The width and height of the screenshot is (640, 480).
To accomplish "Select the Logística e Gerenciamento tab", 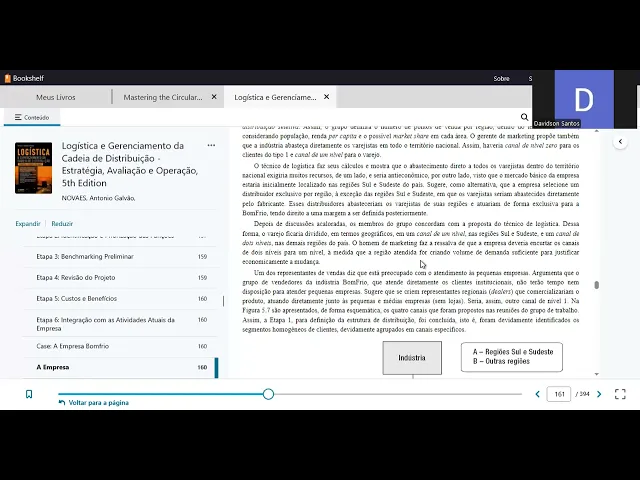I will 275,97.
